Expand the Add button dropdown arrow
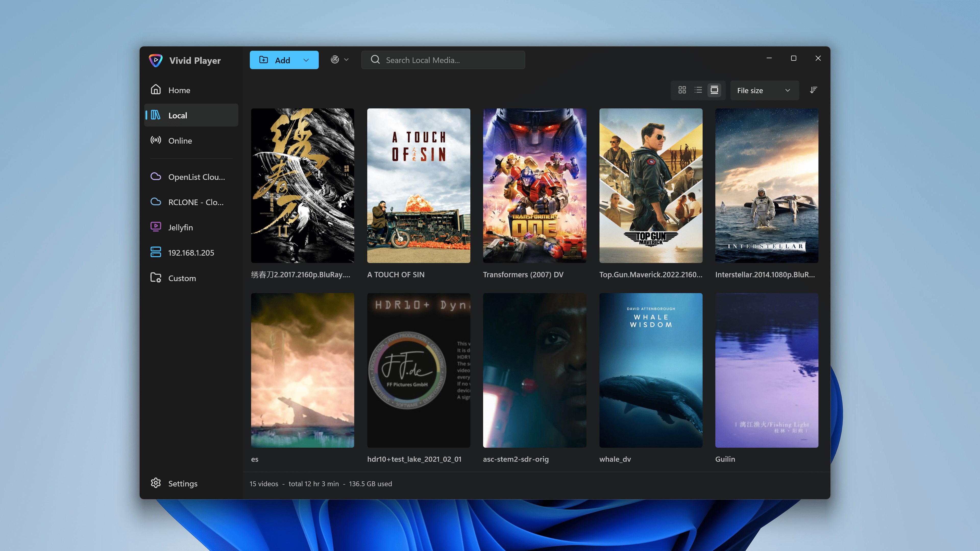This screenshot has width=980, height=551. pyautogui.click(x=306, y=60)
